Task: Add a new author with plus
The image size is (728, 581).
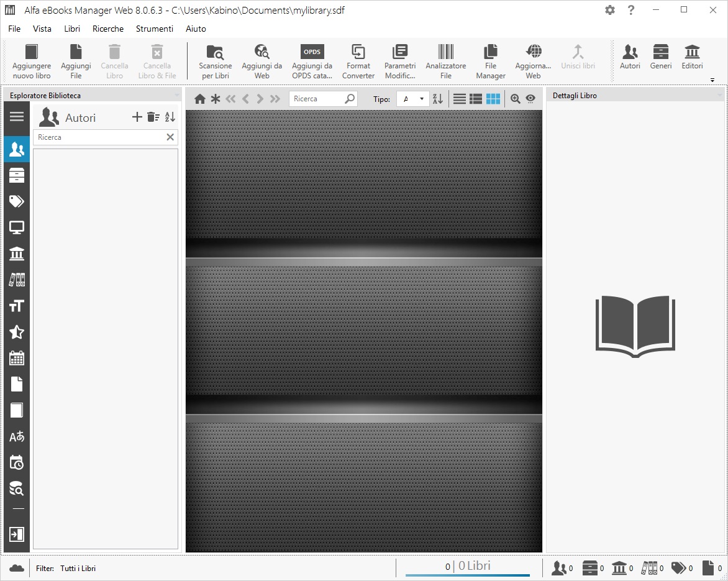Action: pos(137,117)
